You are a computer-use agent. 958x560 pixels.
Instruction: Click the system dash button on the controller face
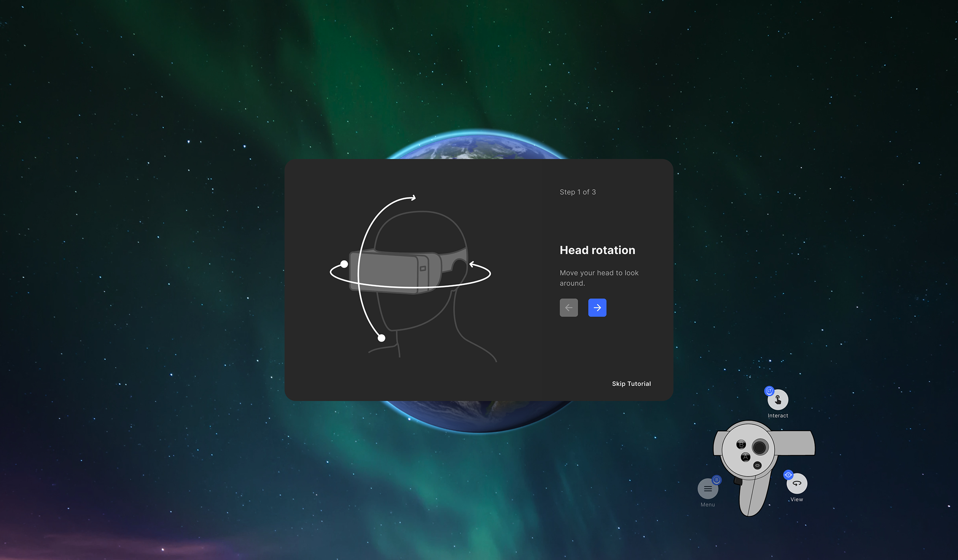point(757,466)
